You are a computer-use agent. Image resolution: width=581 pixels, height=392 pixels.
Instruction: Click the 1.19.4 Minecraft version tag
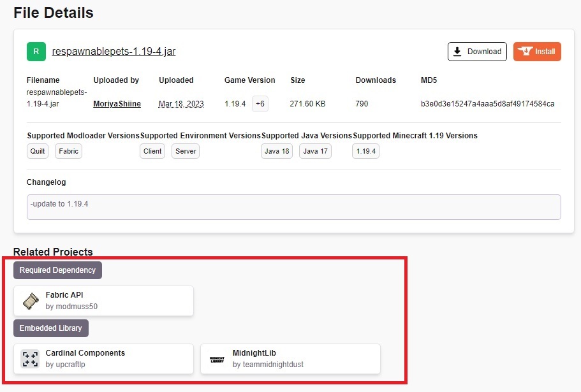coord(365,152)
